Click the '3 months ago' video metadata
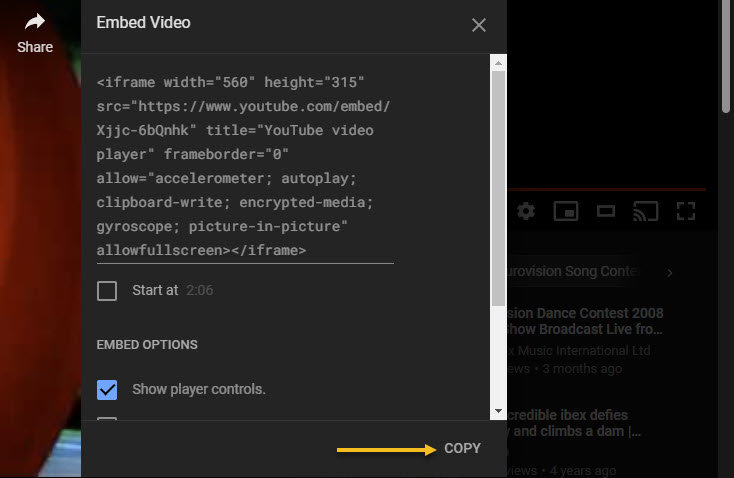 coord(582,369)
